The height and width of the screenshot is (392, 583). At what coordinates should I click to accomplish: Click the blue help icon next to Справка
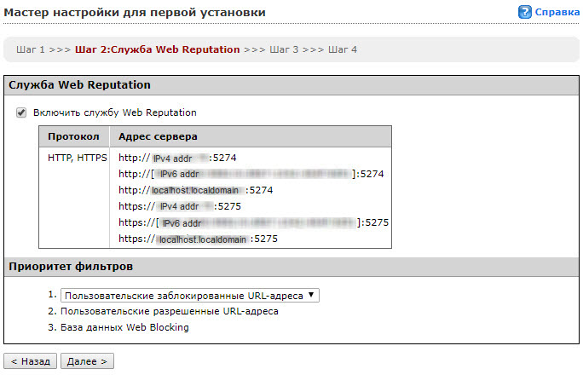tap(525, 13)
